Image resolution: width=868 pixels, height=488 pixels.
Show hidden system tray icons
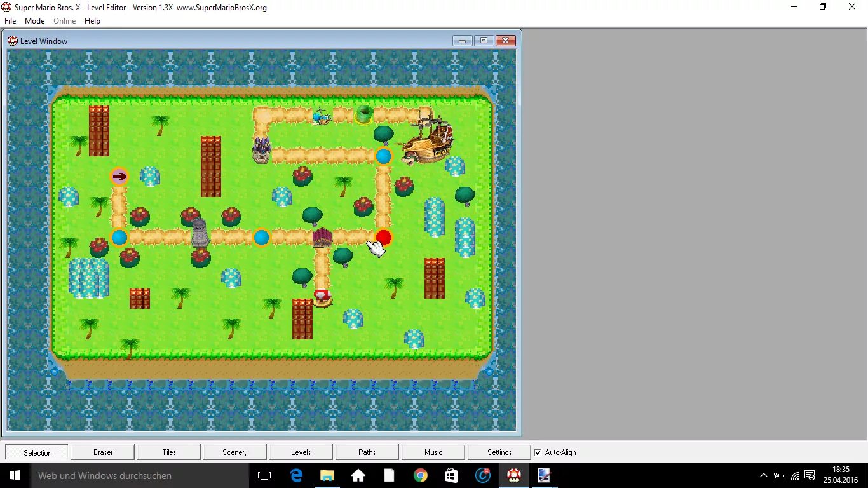coord(764,475)
